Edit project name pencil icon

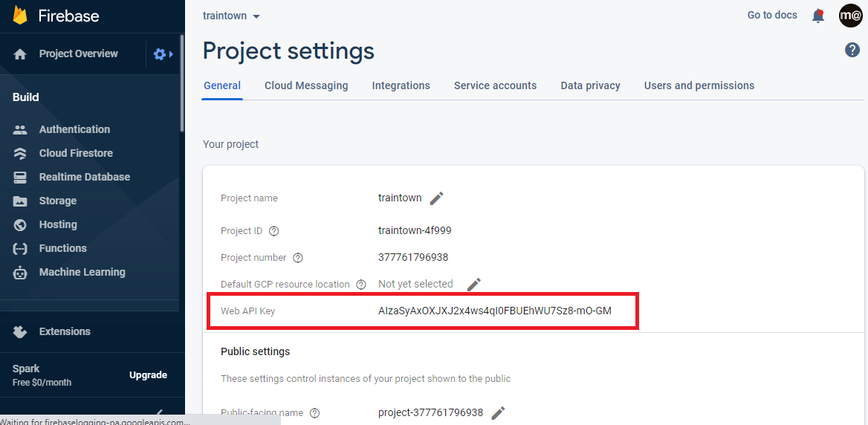[437, 198]
